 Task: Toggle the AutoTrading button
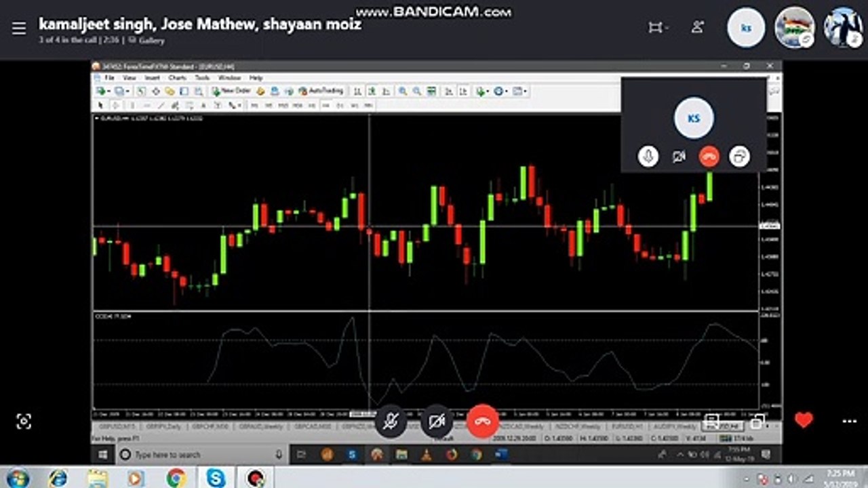coord(322,91)
